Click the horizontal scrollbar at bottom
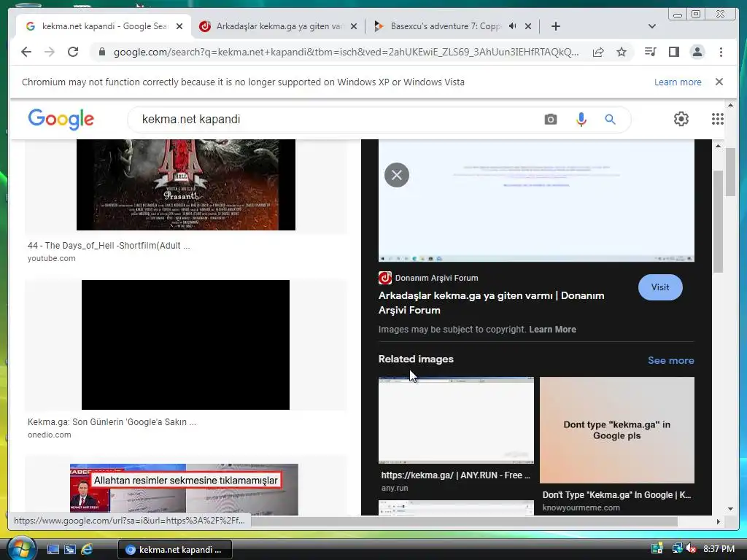747x560 pixels. click(x=465, y=521)
